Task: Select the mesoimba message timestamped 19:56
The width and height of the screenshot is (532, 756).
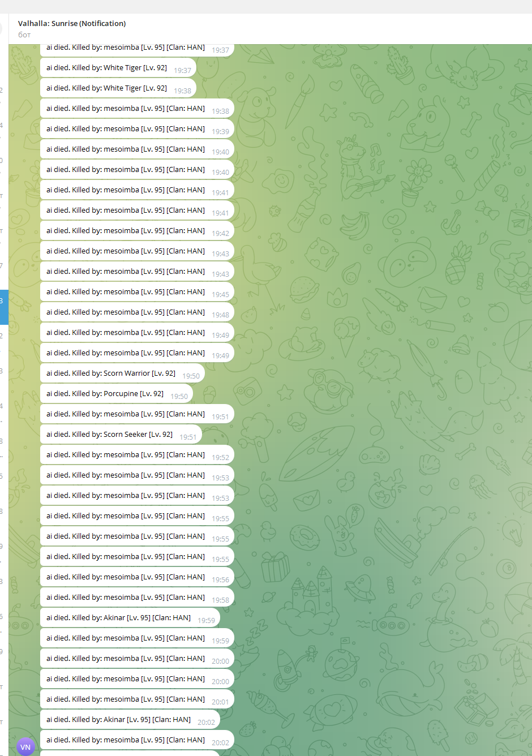Action: tap(136, 577)
